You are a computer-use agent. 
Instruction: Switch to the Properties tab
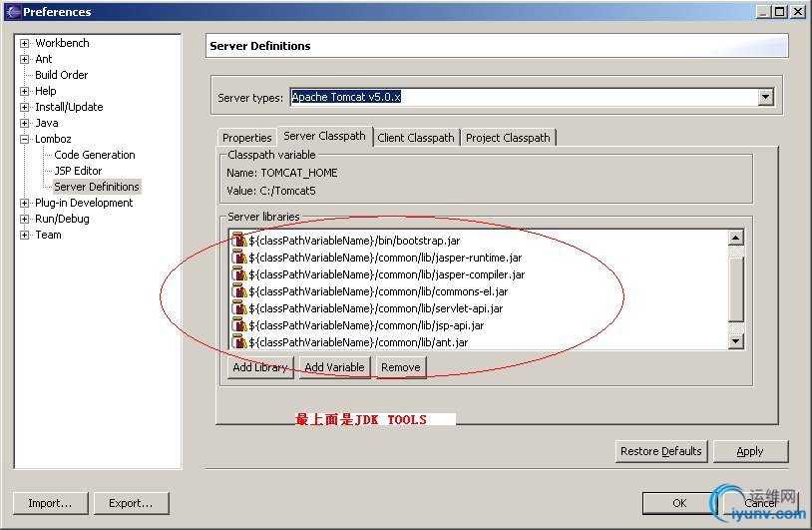pyautogui.click(x=247, y=138)
